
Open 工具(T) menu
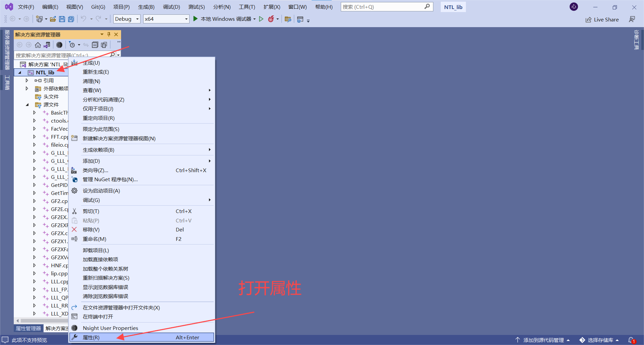[247, 7]
